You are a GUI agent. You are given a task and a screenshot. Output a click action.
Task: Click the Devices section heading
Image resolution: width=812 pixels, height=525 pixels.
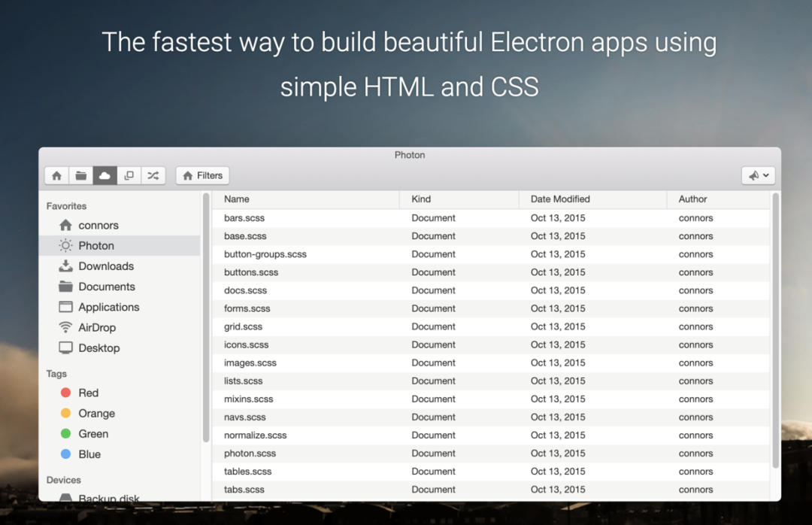pyautogui.click(x=64, y=481)
